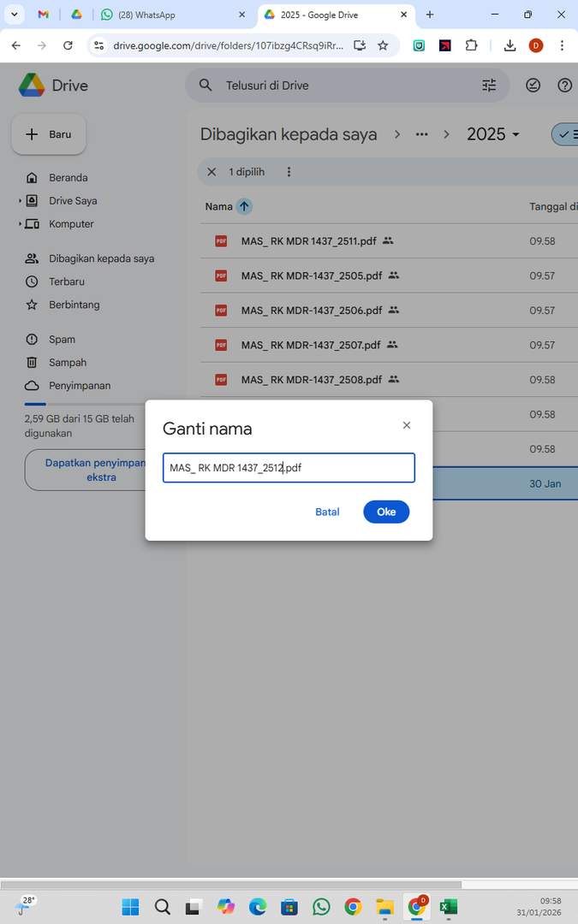Image resolution: width=578 pixels, height=924 pixels.
Task: Click the offline ready checkmark status icon
Action: 533,86
